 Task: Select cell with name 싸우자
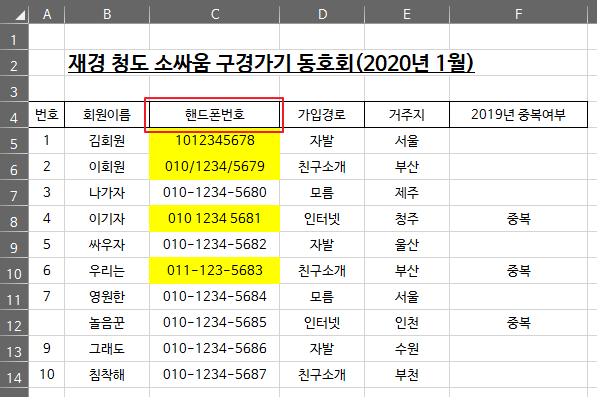pos(107,244)
